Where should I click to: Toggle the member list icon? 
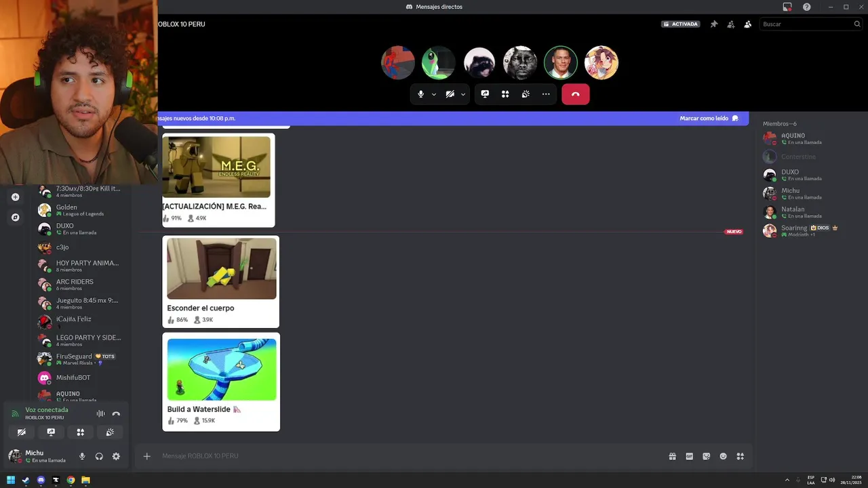(x=747, y=24)
